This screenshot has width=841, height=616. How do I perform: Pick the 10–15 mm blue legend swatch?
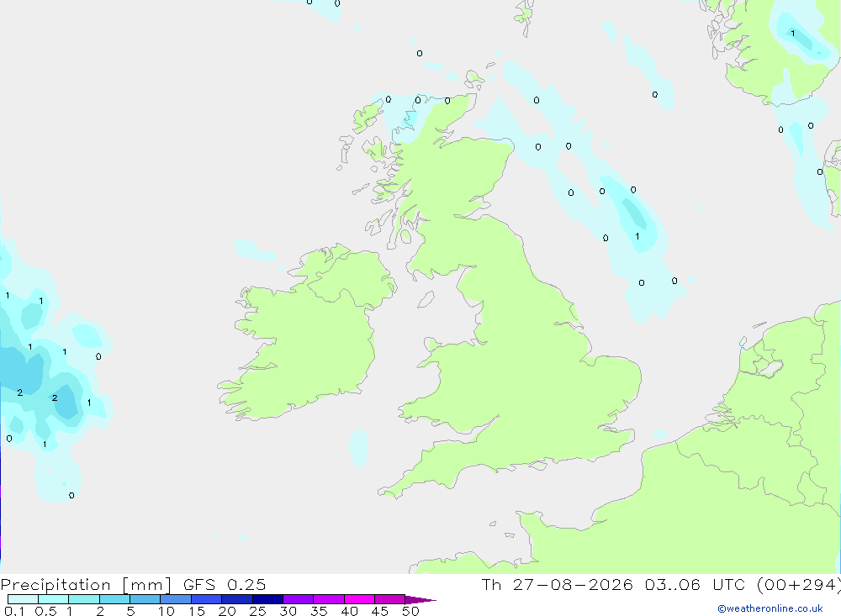click(176, 599)
